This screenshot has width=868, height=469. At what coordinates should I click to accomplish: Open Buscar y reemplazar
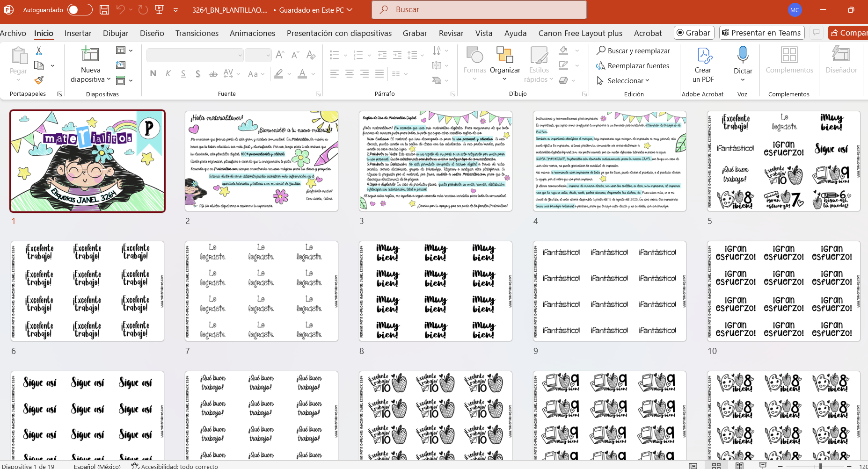tap(633, 51)
